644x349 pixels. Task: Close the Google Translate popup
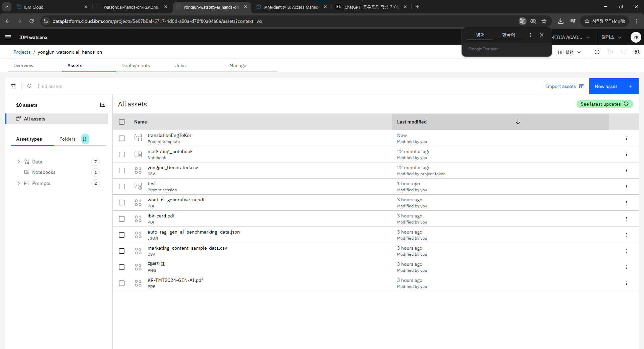click(542, 35)
